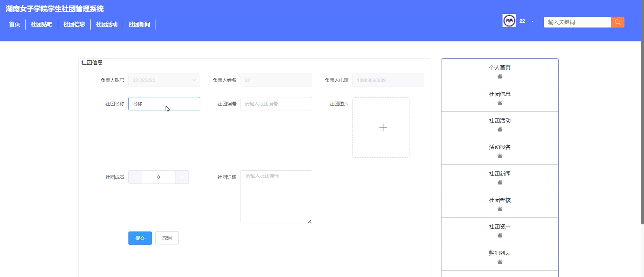The height and width of the screenshot is (277, 644).
Task: Click the page vertical scrollbar
Action: coord(642,112)
